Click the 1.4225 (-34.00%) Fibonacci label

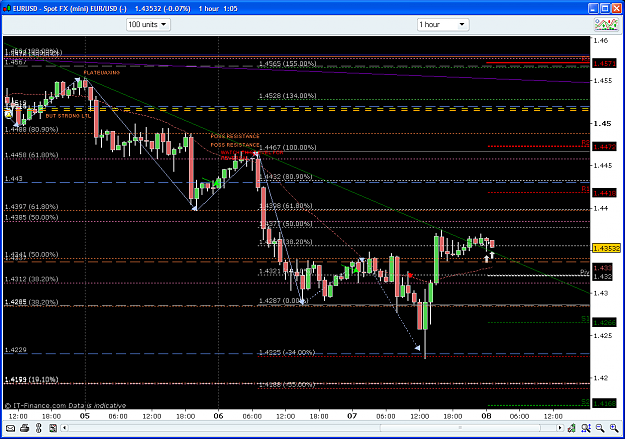click(x=287, y=352)
